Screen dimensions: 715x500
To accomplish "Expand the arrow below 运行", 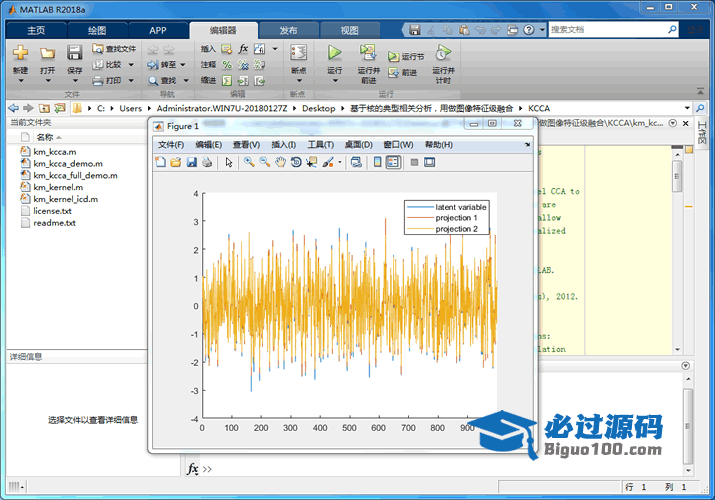I will click(335, 81).
